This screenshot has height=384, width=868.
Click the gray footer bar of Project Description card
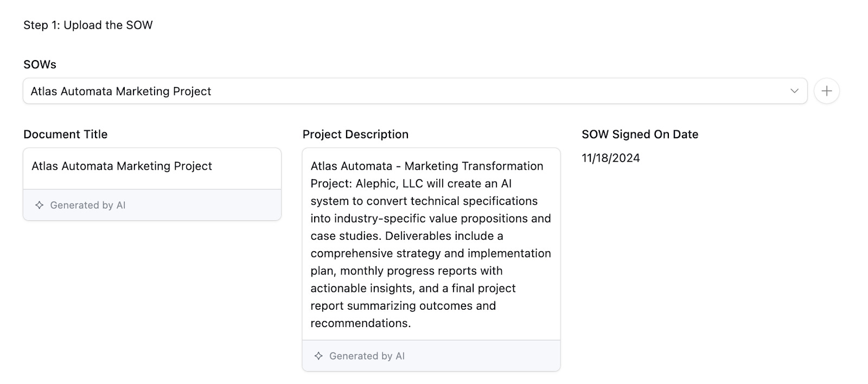tap(431, 356)
